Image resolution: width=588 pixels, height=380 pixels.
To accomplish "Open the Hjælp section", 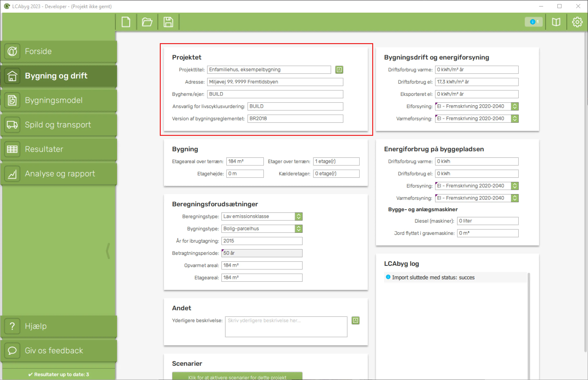I will [59, 326].
